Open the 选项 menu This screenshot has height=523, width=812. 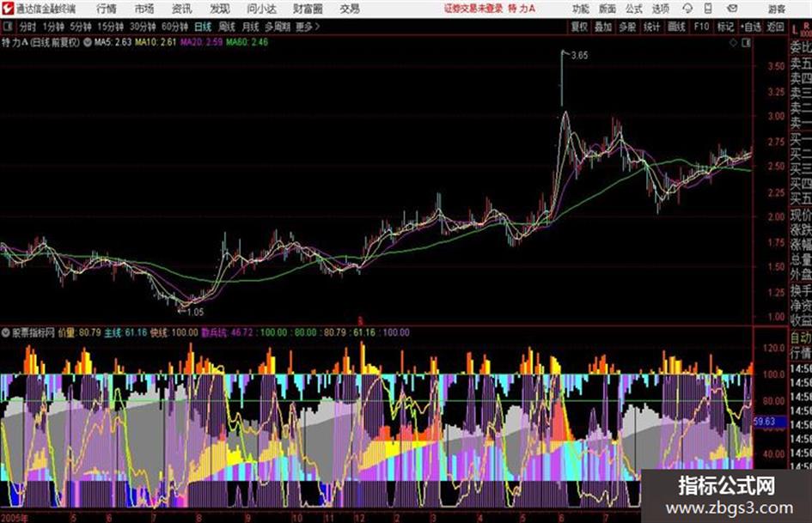click(x=660, y=9)
